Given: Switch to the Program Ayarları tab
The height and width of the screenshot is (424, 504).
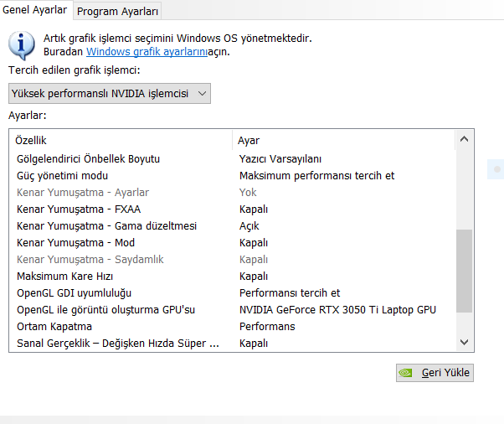Looking at the screenshot, I should tap(117, 11).
